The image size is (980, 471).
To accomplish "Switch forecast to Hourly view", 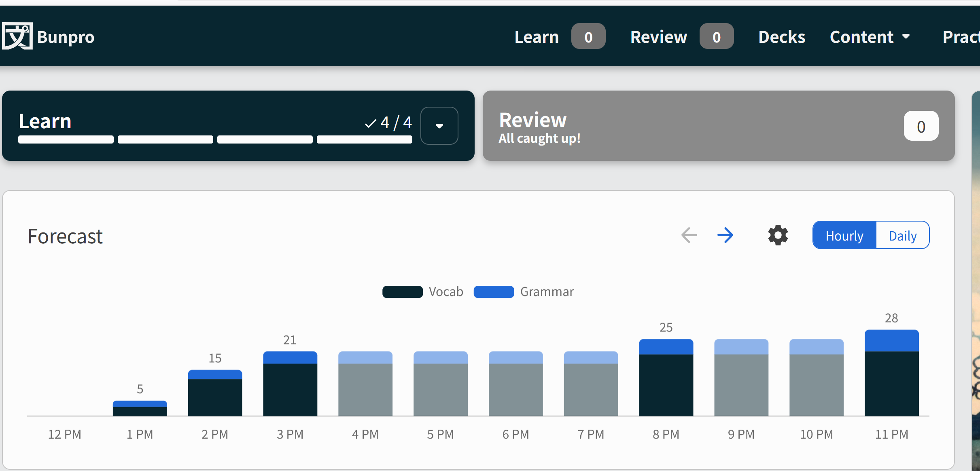I will pyautogui.click(x=844, y=235).
